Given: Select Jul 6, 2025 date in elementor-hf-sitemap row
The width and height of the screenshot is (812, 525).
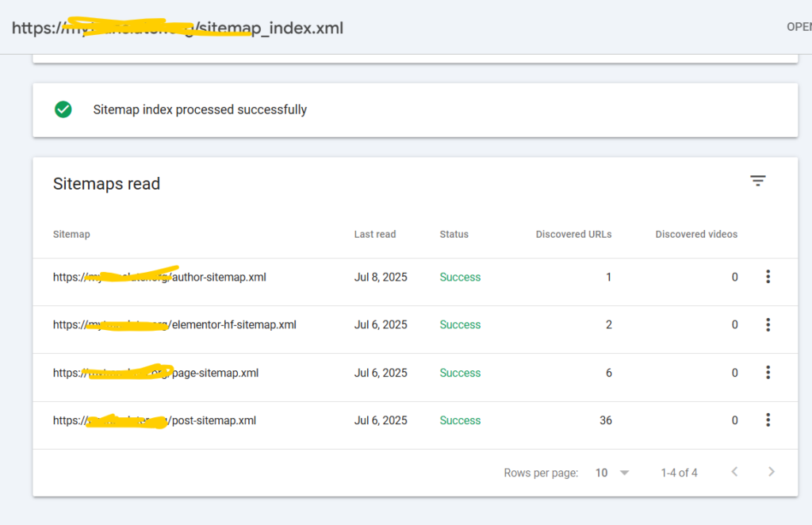Looking at the screenshot, I should (381, 324).
